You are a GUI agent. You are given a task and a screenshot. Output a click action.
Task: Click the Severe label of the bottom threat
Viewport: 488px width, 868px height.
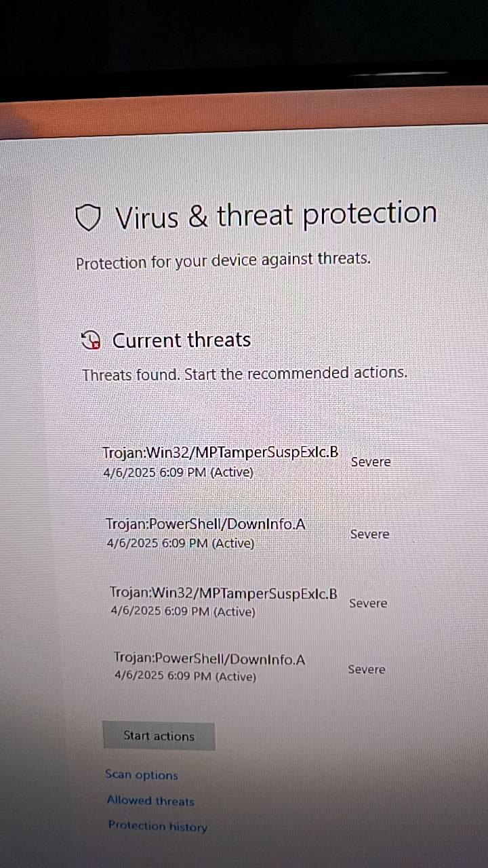point(367,669)
